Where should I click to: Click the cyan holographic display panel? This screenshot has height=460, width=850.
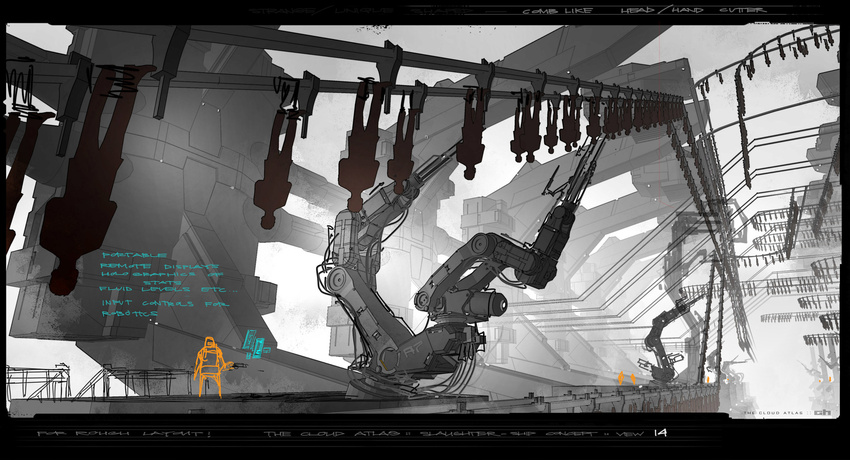[x=255, y=345]
